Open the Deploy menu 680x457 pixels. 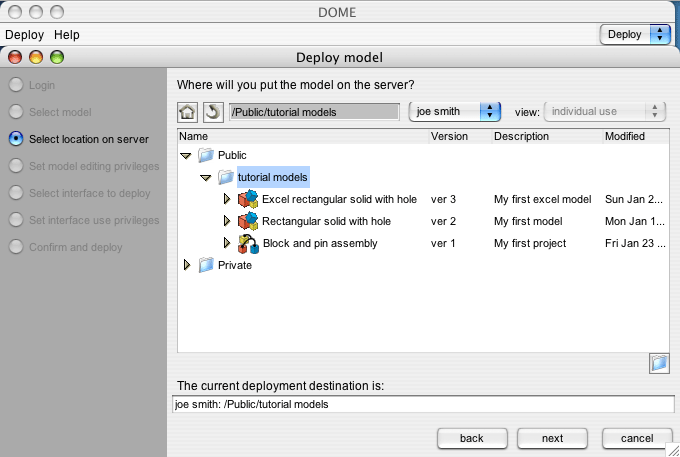(24, 35)
